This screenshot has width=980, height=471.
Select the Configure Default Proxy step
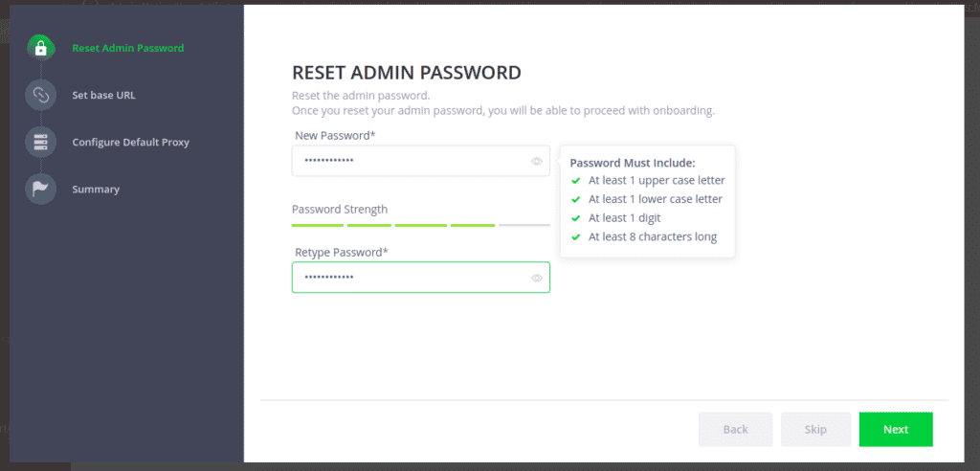(x=130, y=142)
